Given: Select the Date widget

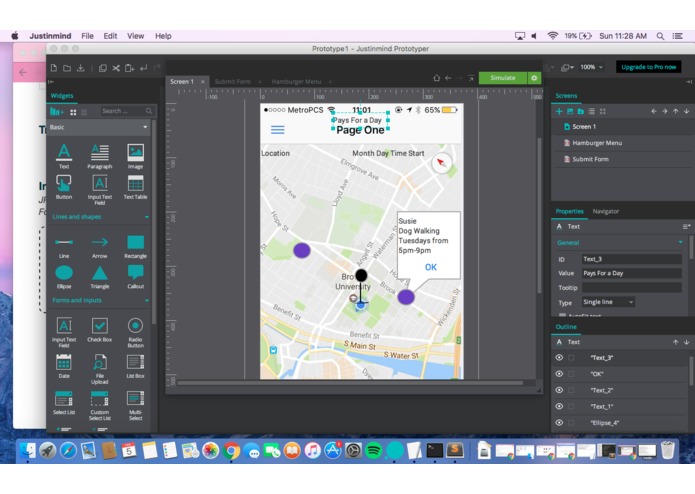Looking at the screenshot, I should pyautogui.click(x=64, y=366).
